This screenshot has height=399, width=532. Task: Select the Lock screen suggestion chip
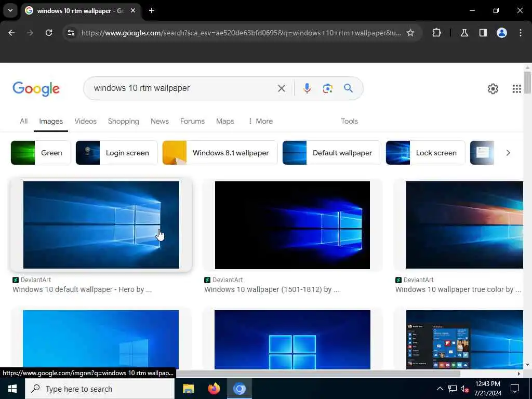[x=425, y=153]
